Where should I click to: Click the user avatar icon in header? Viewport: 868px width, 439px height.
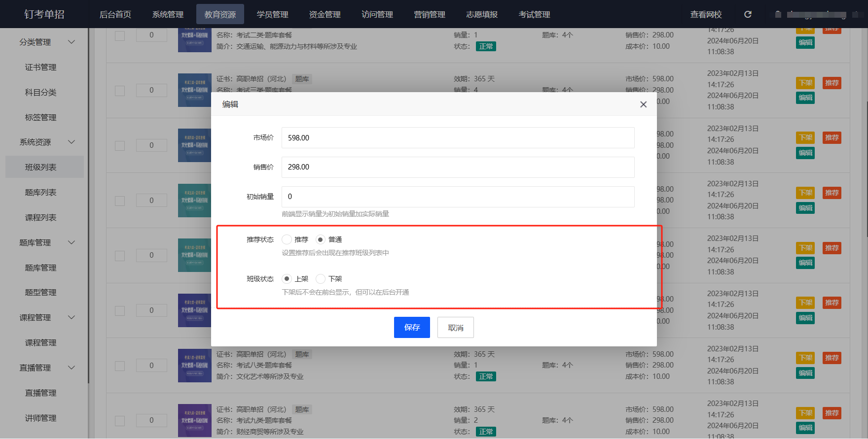(778, 14)
